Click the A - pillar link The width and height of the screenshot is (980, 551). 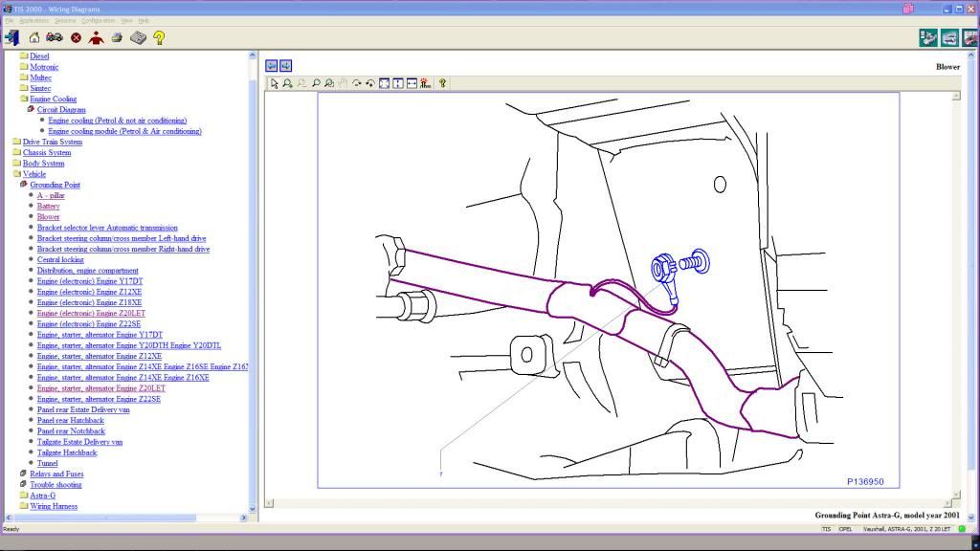(51, 195)
